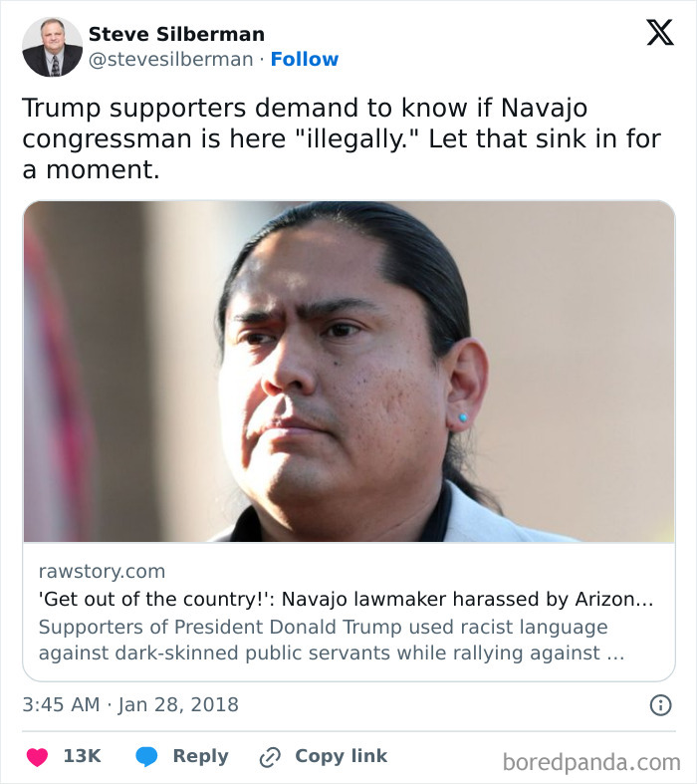
Task: Open the tweet text about Navajo congressman
Action: (x=342, y=138)
